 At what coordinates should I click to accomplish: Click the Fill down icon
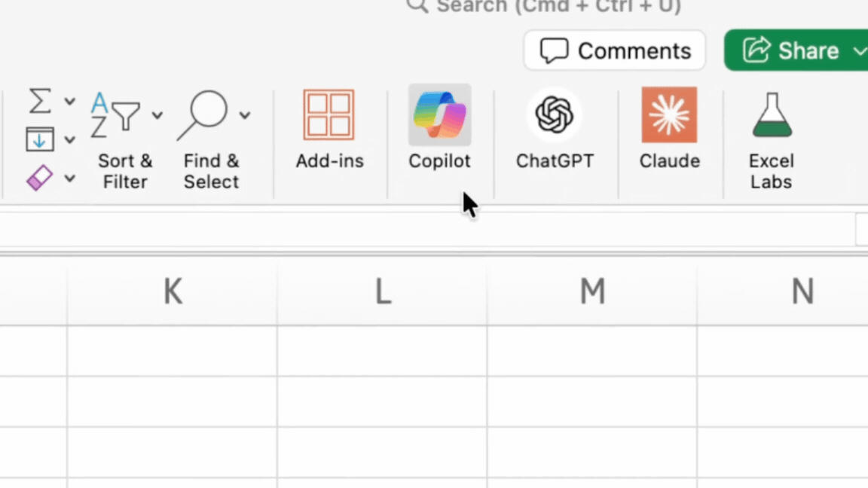pyautogui.click(x=40, y=139)
